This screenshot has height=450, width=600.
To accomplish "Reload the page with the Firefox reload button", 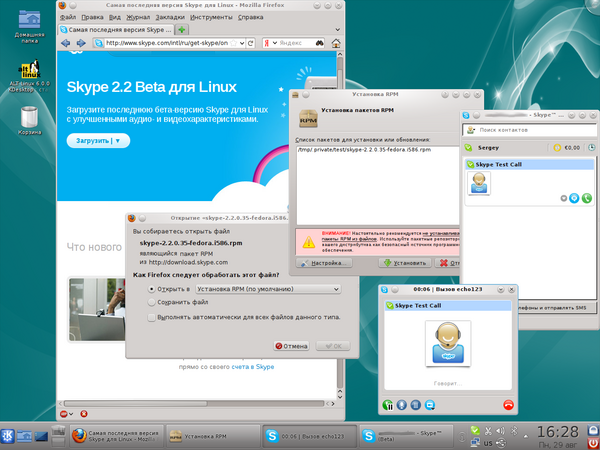I will [x=251, y=43].
